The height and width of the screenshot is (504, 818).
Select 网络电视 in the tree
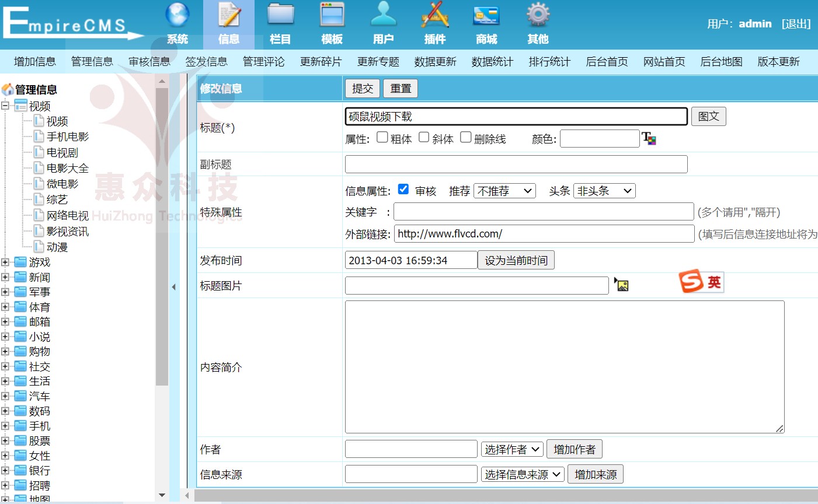click(68, 216)
